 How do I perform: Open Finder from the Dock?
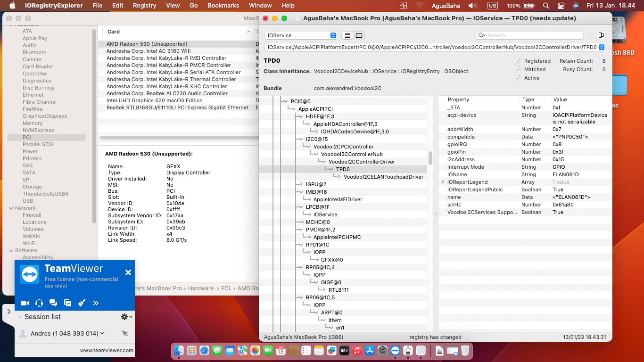(179, 350)
